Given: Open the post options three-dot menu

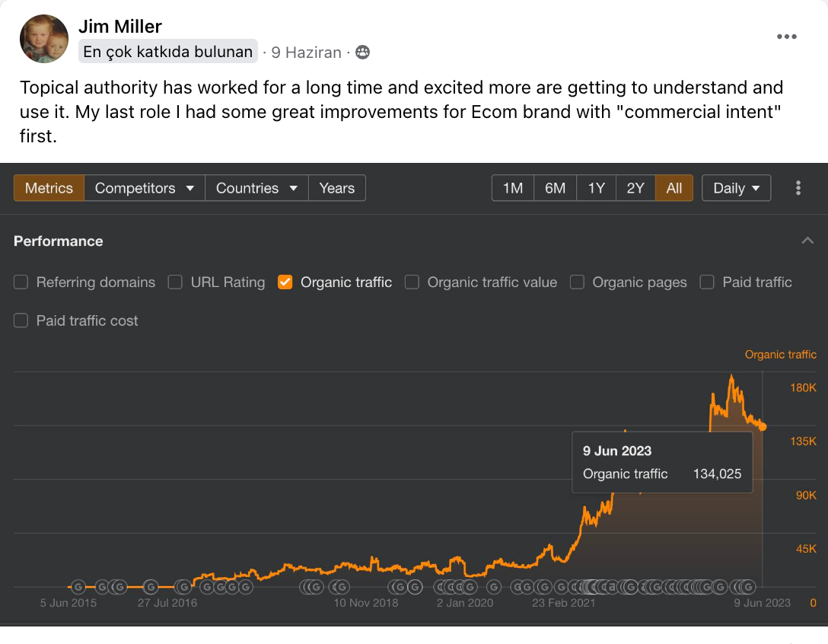Looking at the screenshot, I should pos(786,37).
